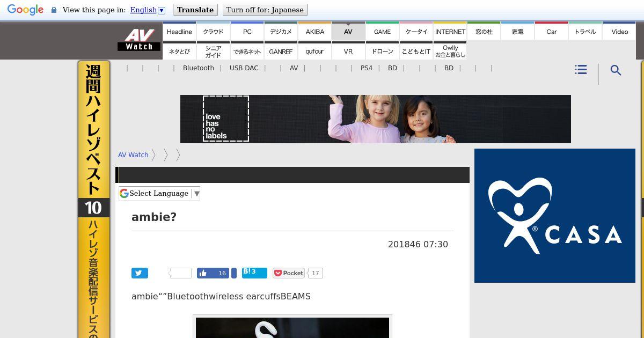Open the ネタとぴ tab

point(179,51)
